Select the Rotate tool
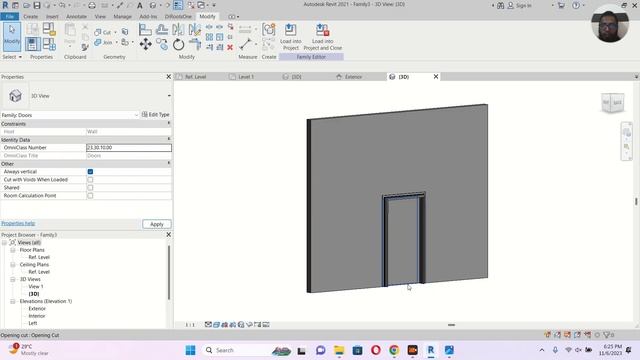 click(x=178, y=44)
